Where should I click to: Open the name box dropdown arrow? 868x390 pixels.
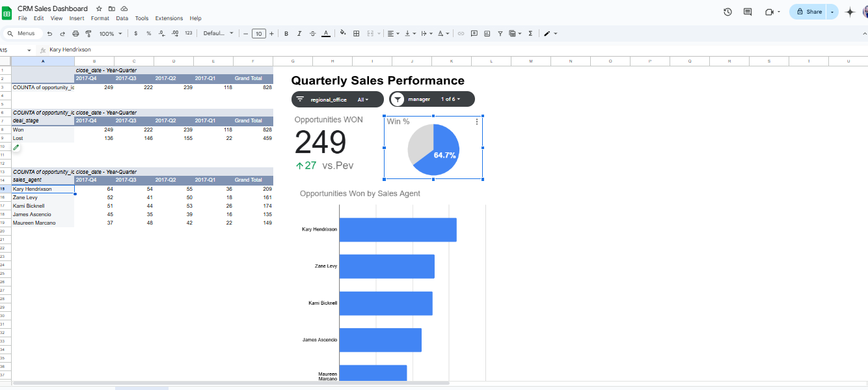click(29, 50)
